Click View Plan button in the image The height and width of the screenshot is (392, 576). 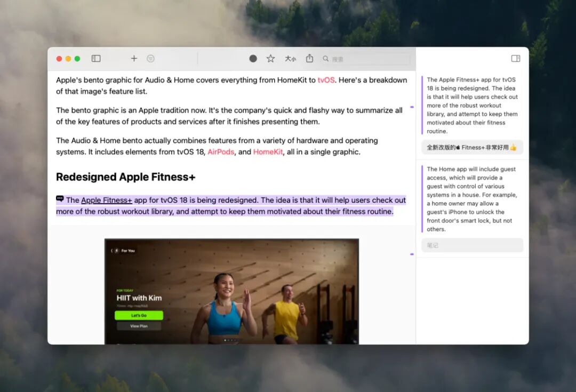tap(139, 326)
